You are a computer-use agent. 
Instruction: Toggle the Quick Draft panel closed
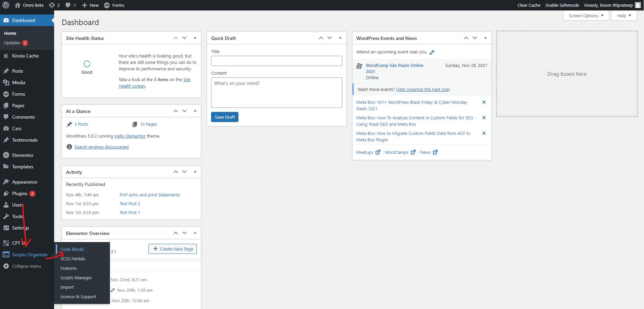coord(340,38)
